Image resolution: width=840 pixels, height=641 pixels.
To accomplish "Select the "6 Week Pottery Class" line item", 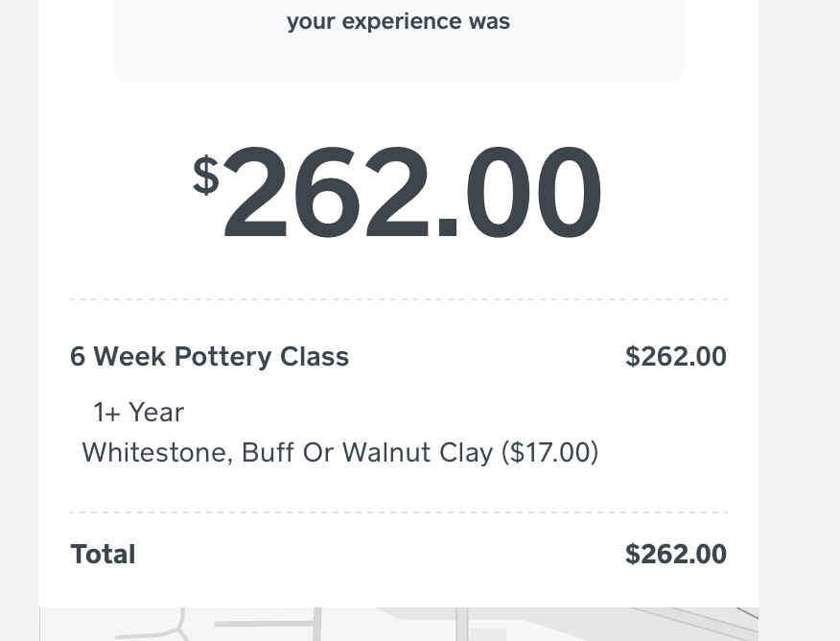I will click(x=209, y=357).
